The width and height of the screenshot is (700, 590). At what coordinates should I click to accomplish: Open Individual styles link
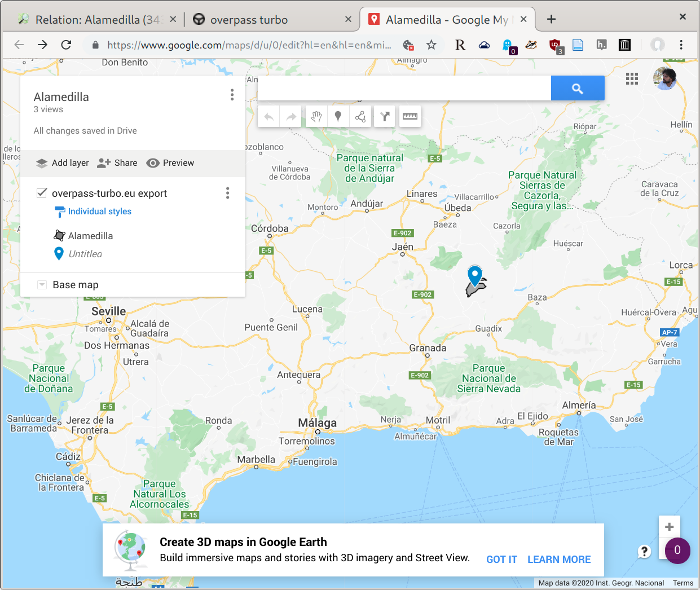(x=100, y=212)
